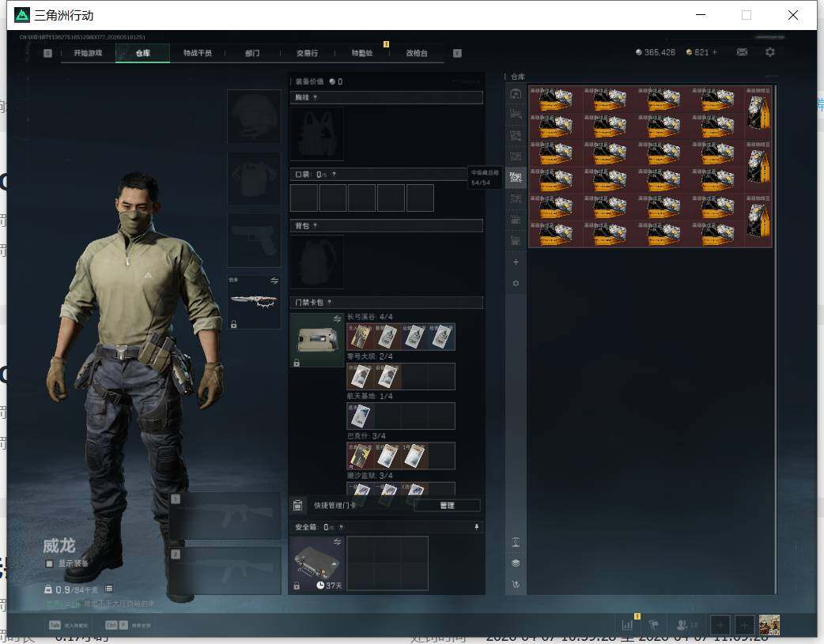Image resolution: width=824 pixels, height=644 pixels.
Task: Click the empty backpack slot
Action: (x=317, y=262)
